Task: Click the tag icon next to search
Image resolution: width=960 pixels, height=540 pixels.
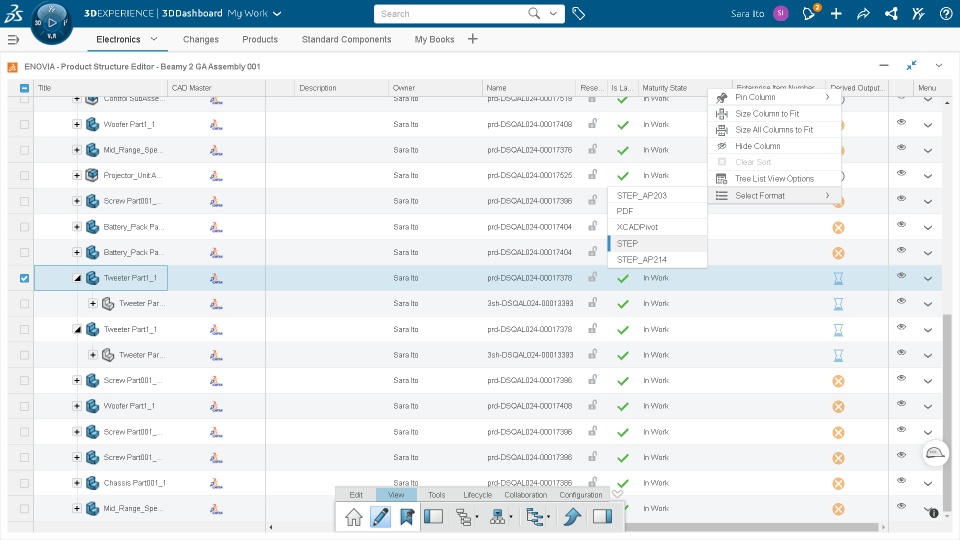Action: [578, 13]
